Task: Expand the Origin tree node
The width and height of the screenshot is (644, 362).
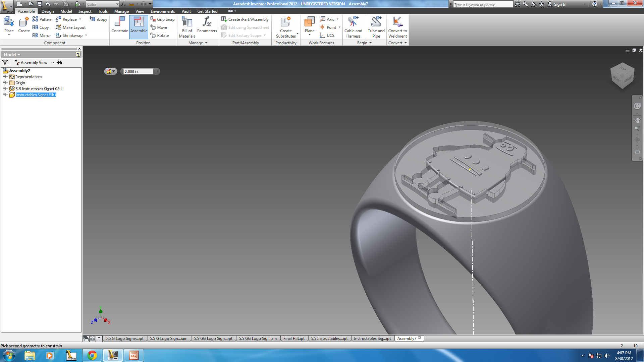Action: (4, 83)
